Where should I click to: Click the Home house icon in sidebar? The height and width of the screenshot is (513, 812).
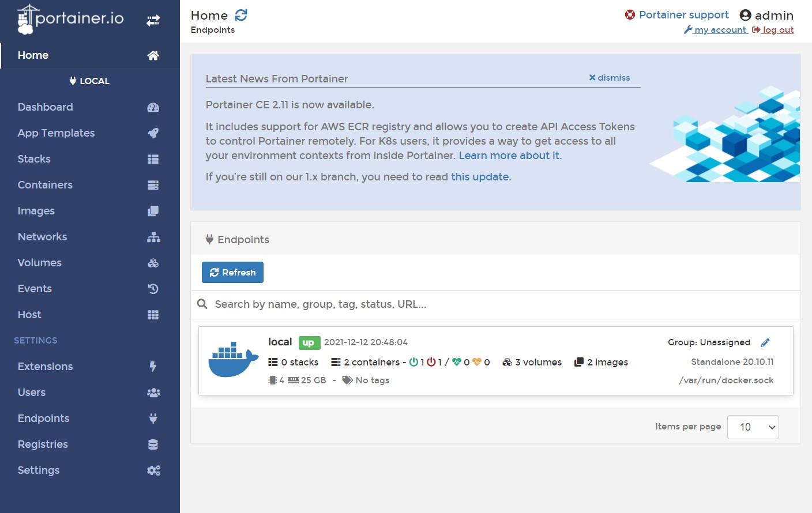click(153, 55)
